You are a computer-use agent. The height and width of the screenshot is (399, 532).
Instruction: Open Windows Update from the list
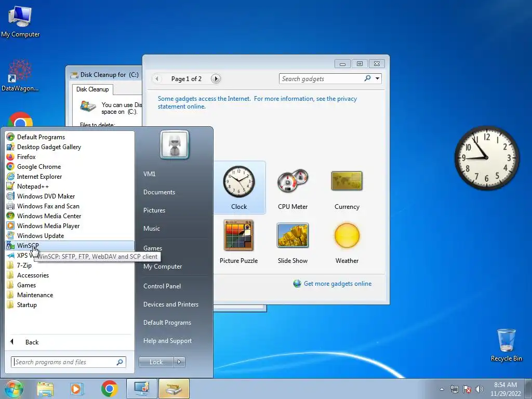(x=70, y=235)
